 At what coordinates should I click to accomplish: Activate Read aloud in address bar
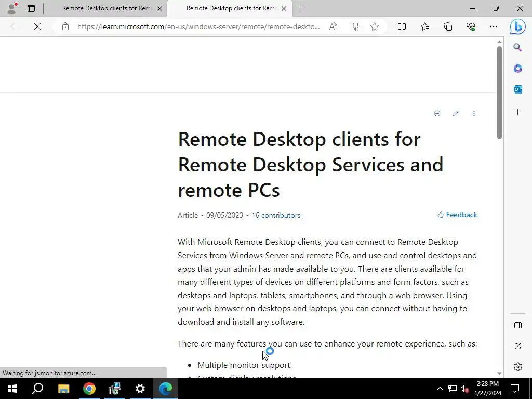click(333, 26)
